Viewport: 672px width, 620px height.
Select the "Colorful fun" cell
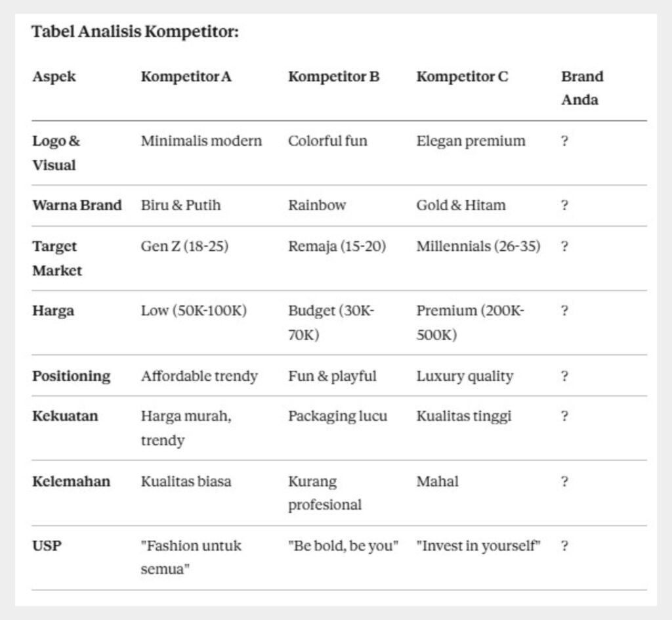(x=327, y=141)
